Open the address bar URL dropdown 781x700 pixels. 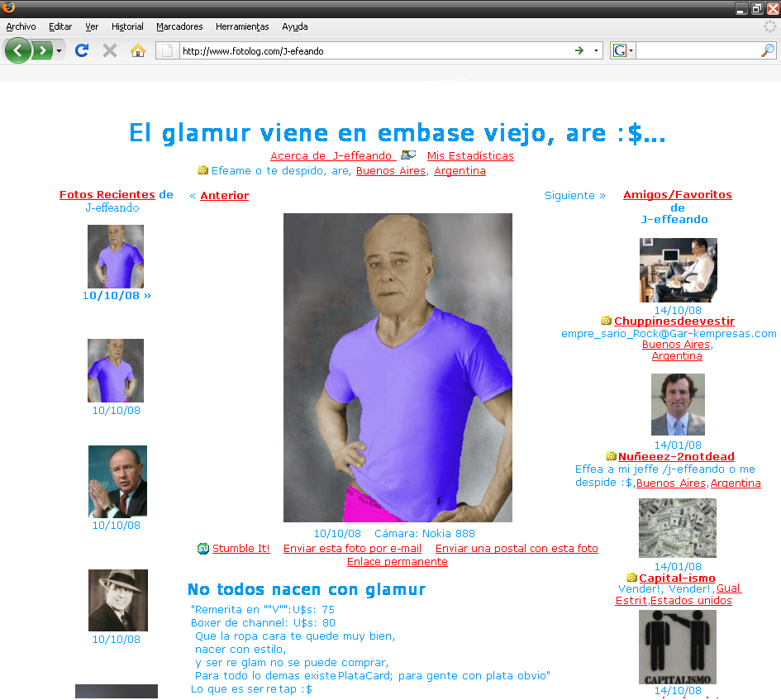click(596, 50)
